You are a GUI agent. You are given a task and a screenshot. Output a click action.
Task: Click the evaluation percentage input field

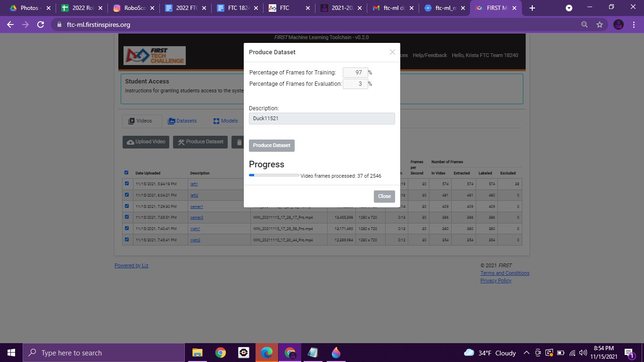pos(355,84)
